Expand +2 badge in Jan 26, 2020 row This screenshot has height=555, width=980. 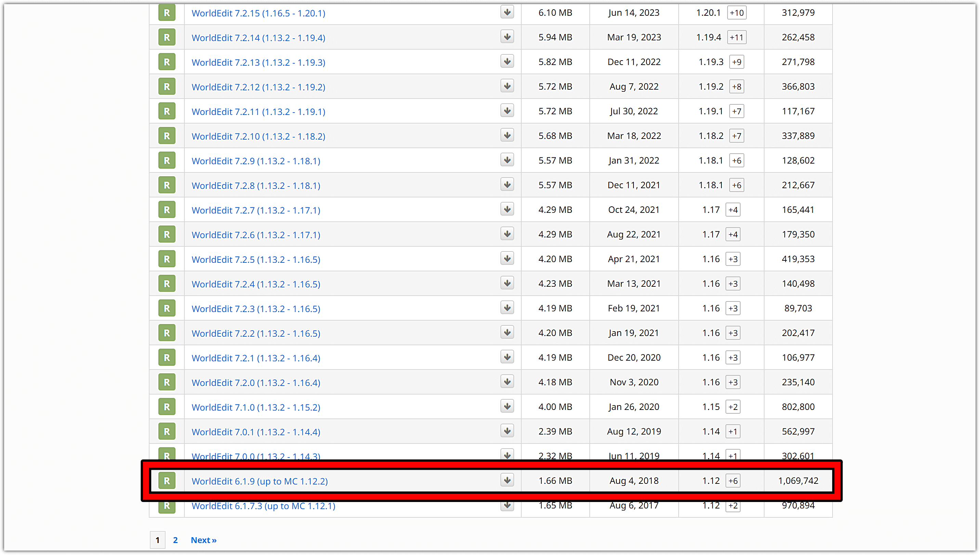(733, 407)
